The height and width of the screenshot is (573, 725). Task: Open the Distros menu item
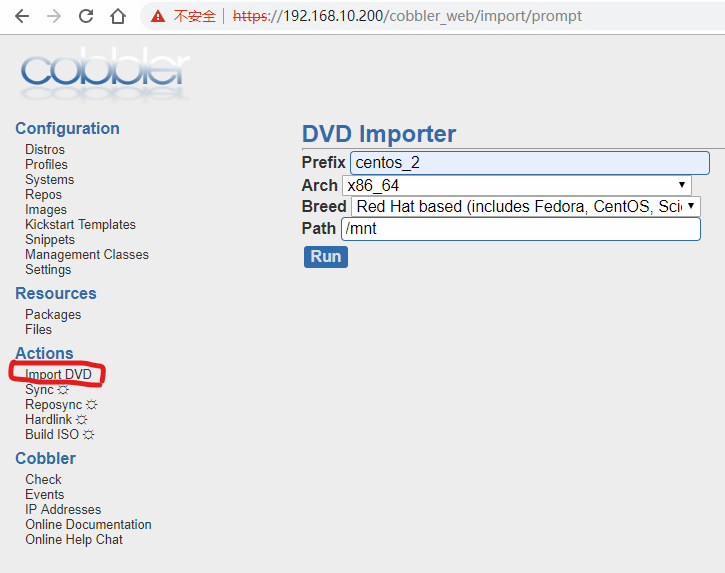point(45,149)
